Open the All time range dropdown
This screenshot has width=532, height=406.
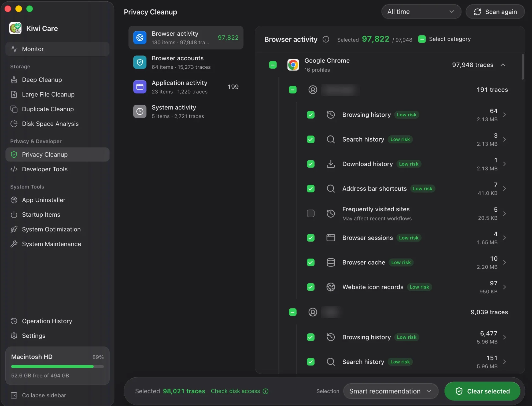(421, 12)
